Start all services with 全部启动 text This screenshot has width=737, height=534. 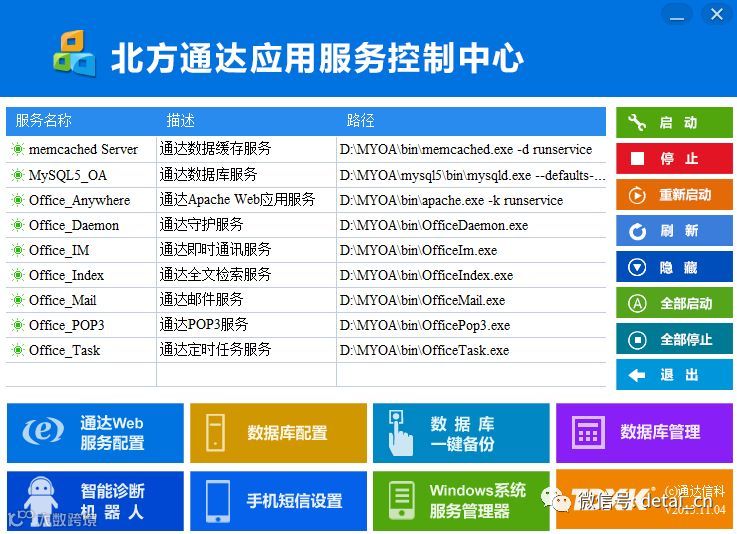686,304
